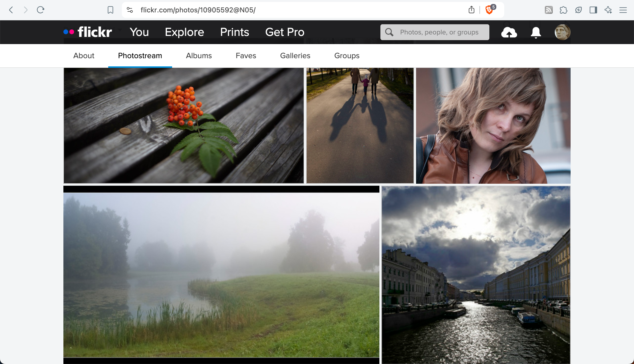The height and width of the screenshot is (364, 634).
Task: Click the browser share/export icon
Action: [x=472, y=10]
